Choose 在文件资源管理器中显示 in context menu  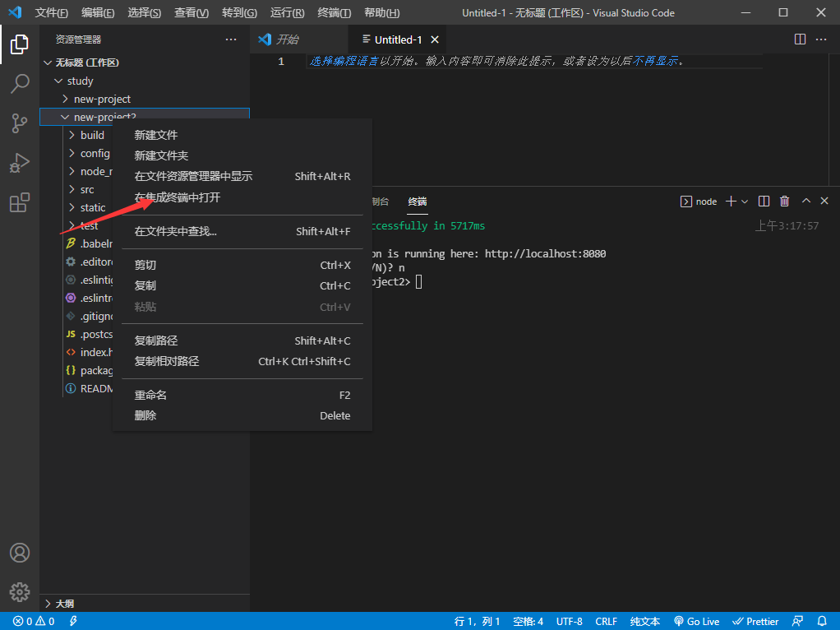242,176
